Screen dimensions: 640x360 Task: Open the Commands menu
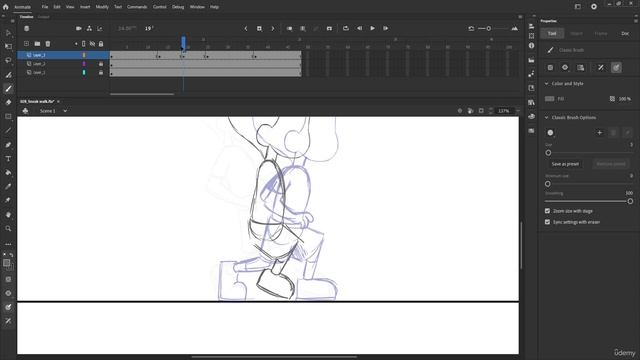pyautogui.click(x=137, y=7)
